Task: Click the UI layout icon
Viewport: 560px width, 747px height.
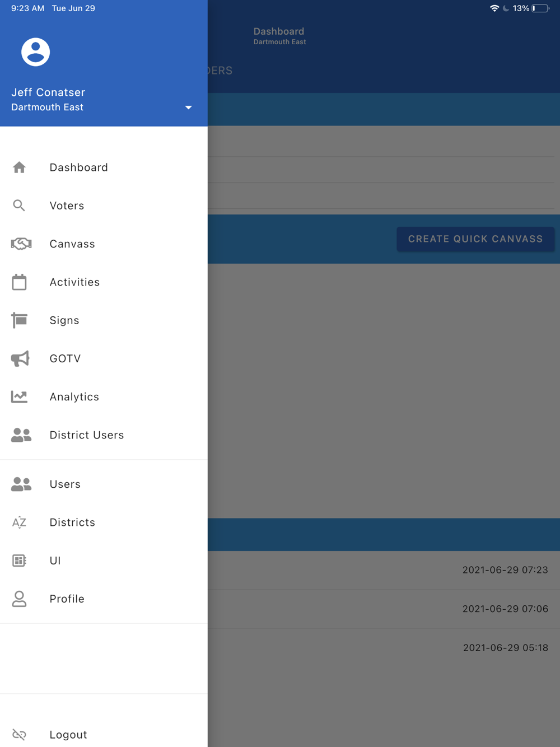Action: tap(19, 560)
